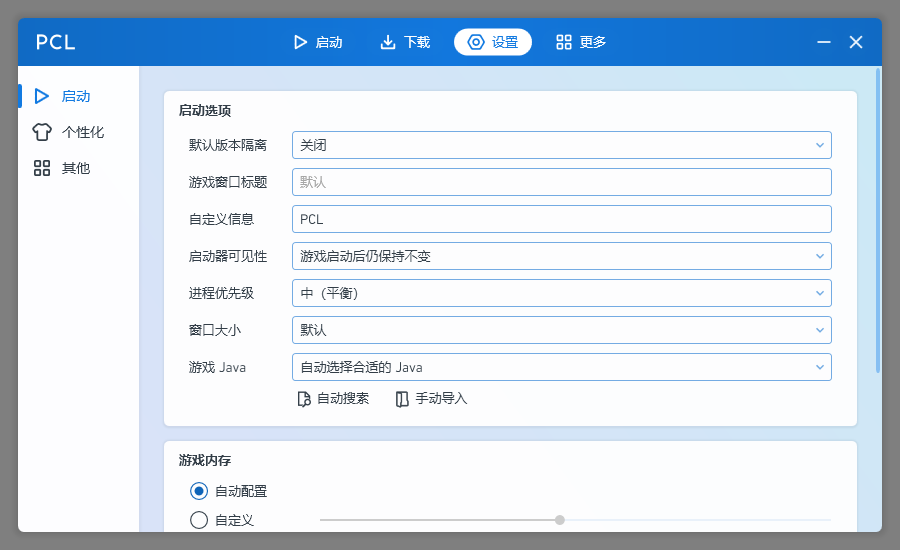Click the vertical scrollbar on right edge
Viewport: 900px width, 550px height.
pos(878,220)
